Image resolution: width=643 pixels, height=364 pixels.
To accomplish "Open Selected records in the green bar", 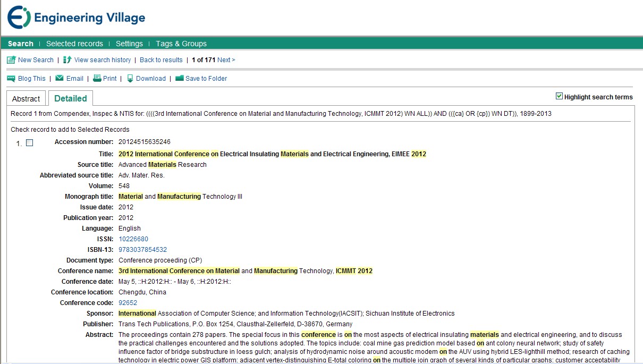I will (x=74, y=44).
